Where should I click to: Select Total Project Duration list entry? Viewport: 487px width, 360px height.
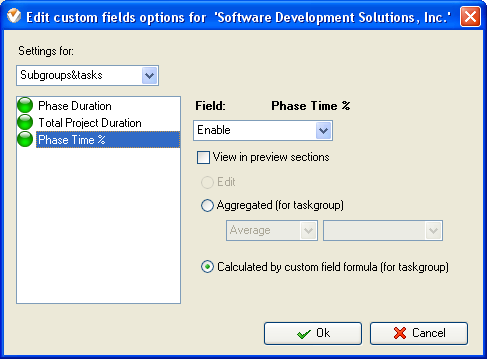click(x=90, y=123)
